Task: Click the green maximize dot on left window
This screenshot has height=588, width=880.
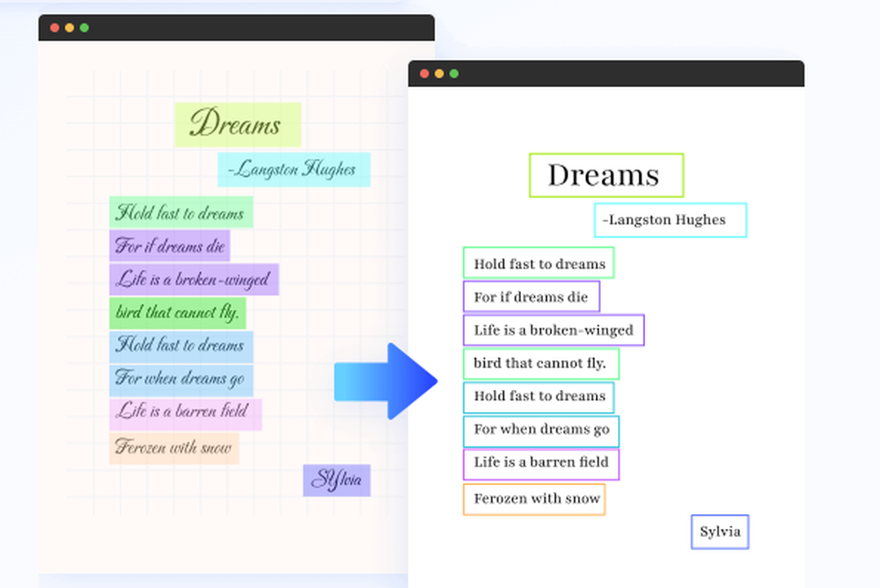Action: click(x=84, y=27)
